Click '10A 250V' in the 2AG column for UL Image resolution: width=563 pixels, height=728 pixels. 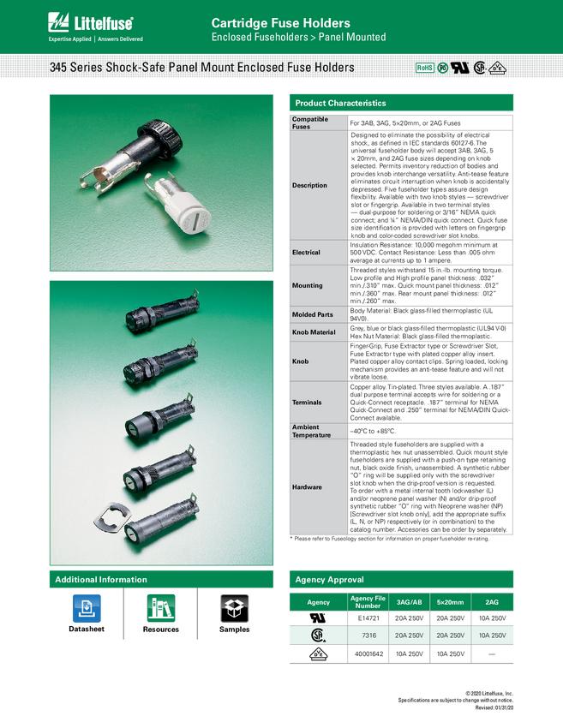493,618
